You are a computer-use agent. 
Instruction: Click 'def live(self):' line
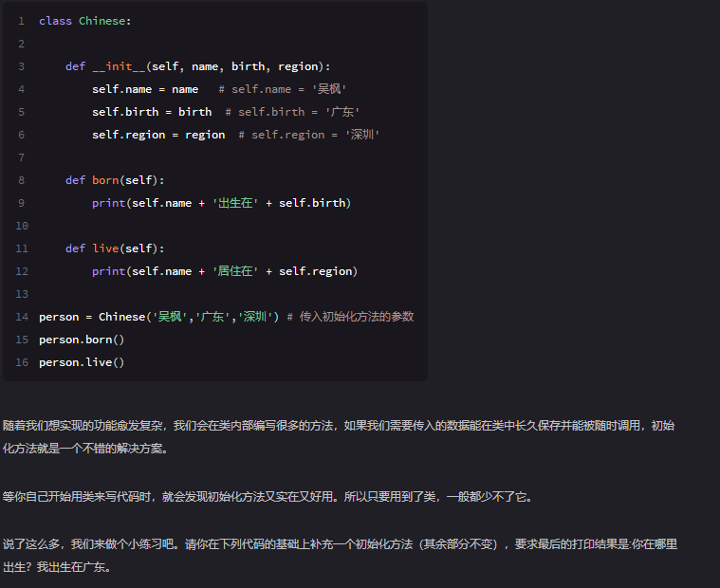pos(115,248)
